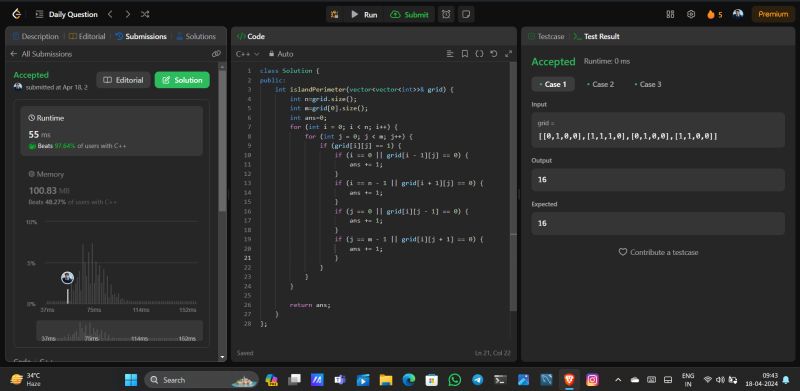Select Case 2
This screenshot has height=391, width=800.
point(601,84)
